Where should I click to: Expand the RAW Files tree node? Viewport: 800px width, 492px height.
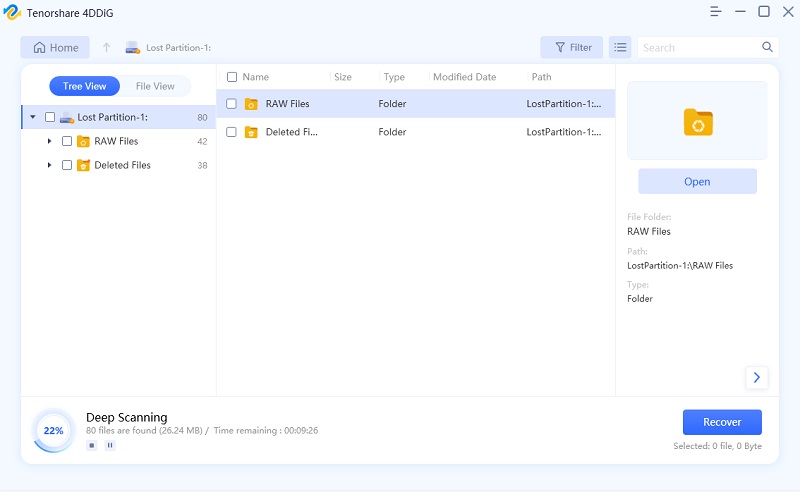coord(49,141)
